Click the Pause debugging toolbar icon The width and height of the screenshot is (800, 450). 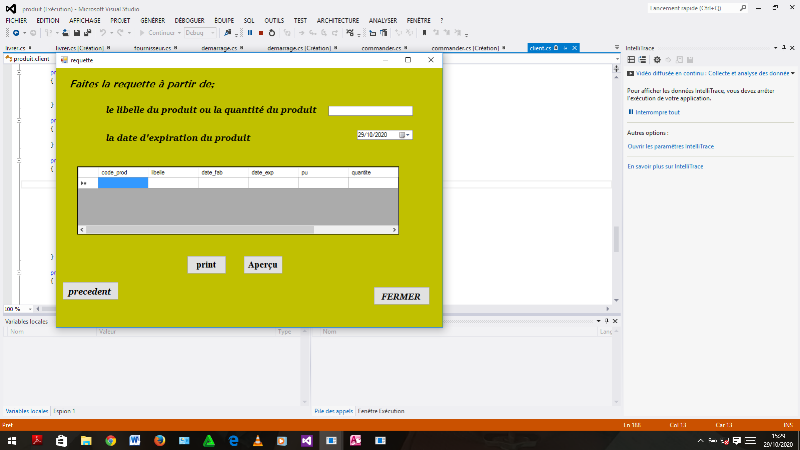249,32
